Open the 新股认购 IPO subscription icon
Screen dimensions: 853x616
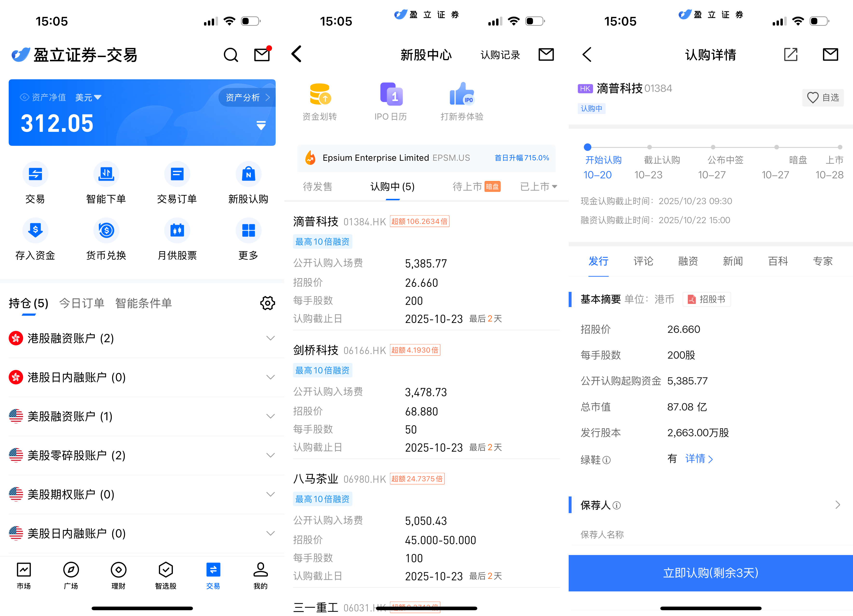(248, 174)
